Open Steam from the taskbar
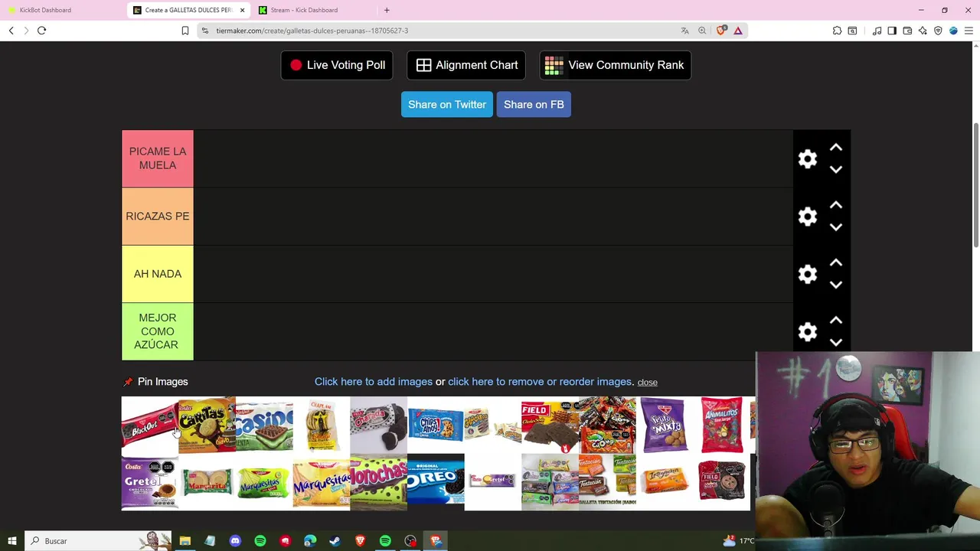This screenshot has height=551, width=980. pyautogui.click(x=335, y=541)
